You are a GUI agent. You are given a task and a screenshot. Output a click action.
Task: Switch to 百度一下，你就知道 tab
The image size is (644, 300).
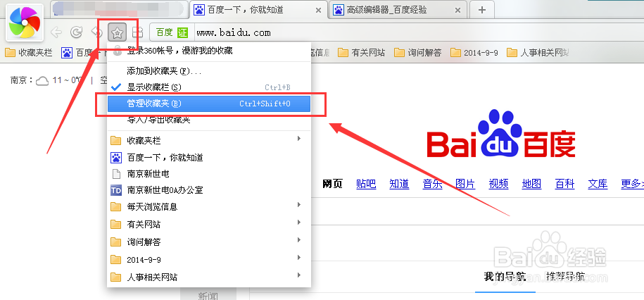tap(258, 10)
